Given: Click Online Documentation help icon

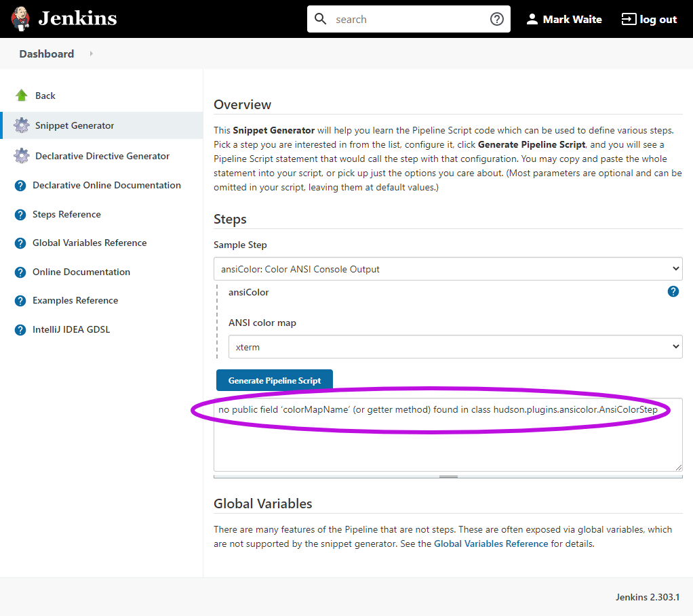Looking at the screenshot, I should tap(20, 272).
